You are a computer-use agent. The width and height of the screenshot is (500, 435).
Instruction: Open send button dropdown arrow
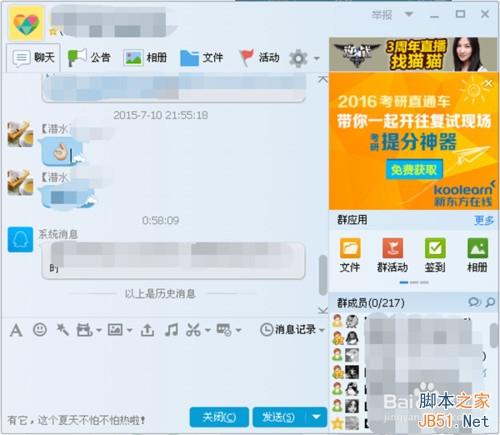click(x=316, y=417)
